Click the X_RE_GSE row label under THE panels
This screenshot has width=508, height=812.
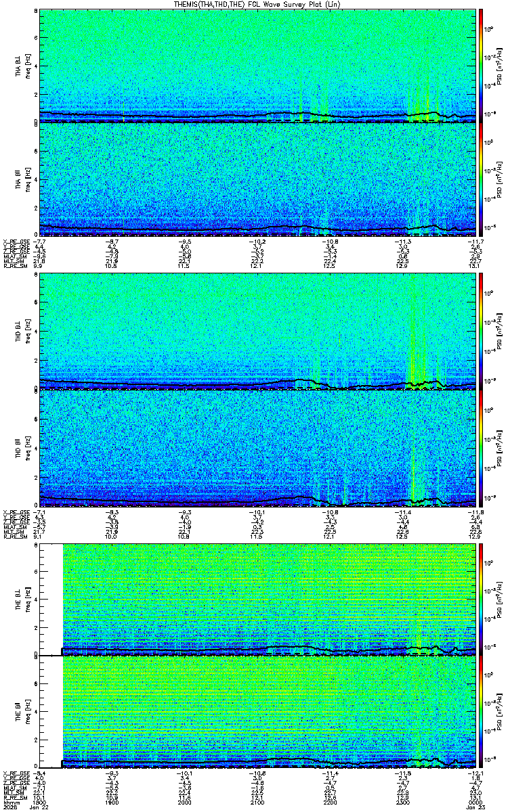coord(16,772)
